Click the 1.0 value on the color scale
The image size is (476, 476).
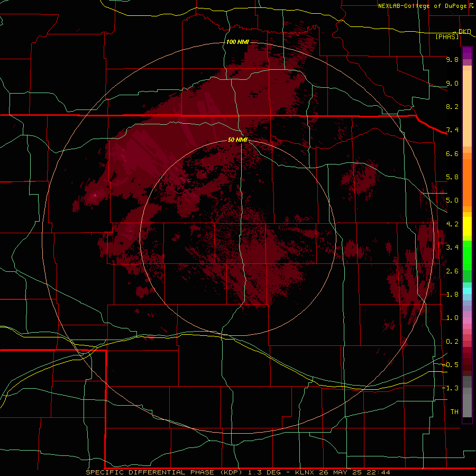click(x=452, y=318)
